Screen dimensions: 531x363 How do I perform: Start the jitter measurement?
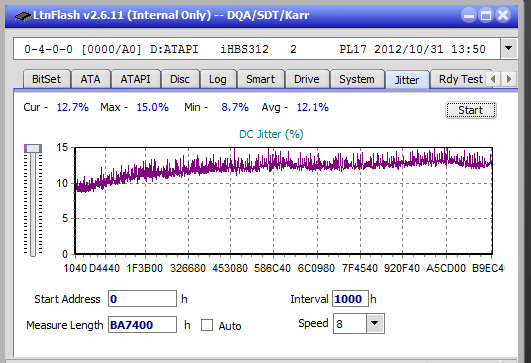pyautogui.click(x=471, y=110)
